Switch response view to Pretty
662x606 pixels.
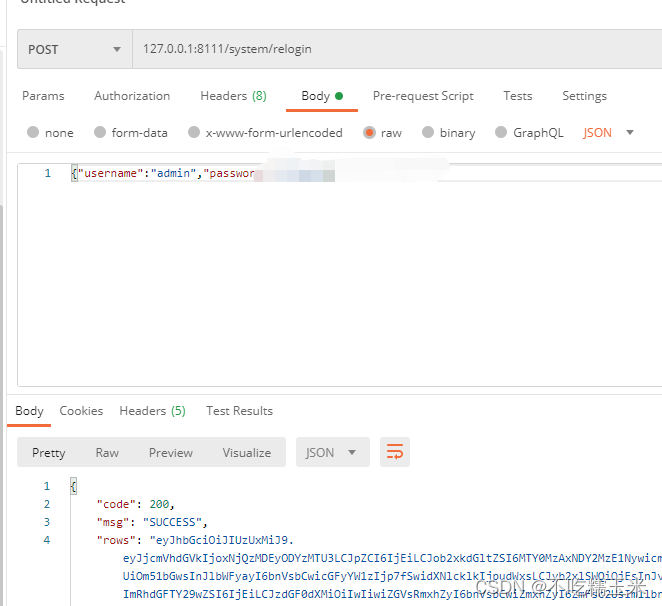tap(49, 452)
